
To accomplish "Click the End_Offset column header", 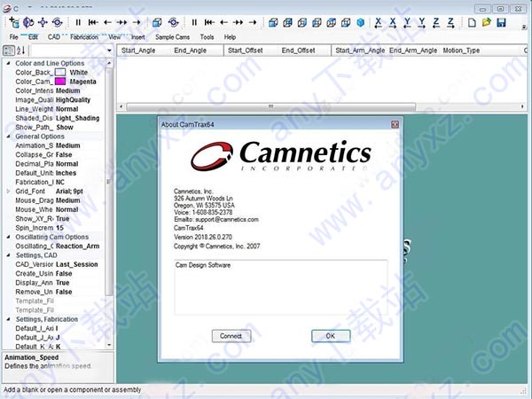I will (298, 51).
